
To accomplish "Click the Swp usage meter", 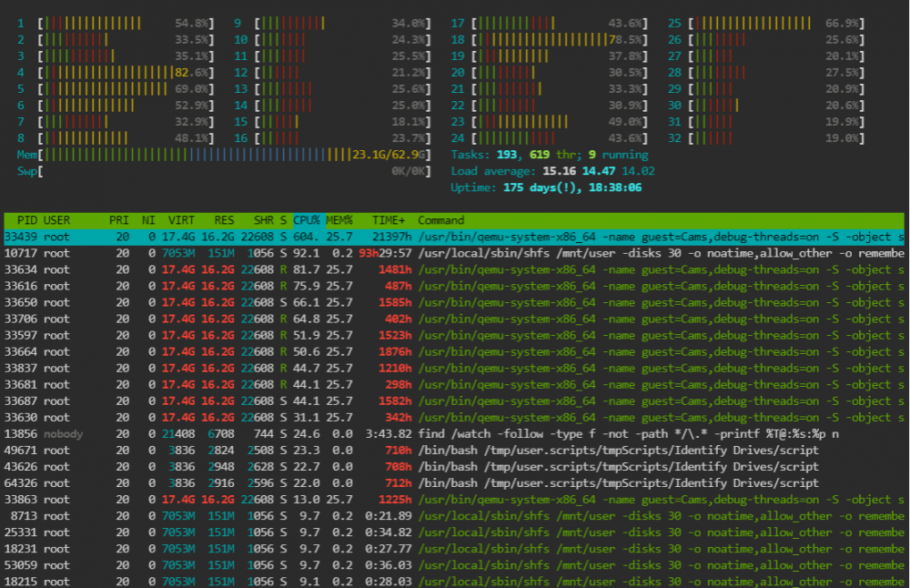I will (x=224, y=171).
